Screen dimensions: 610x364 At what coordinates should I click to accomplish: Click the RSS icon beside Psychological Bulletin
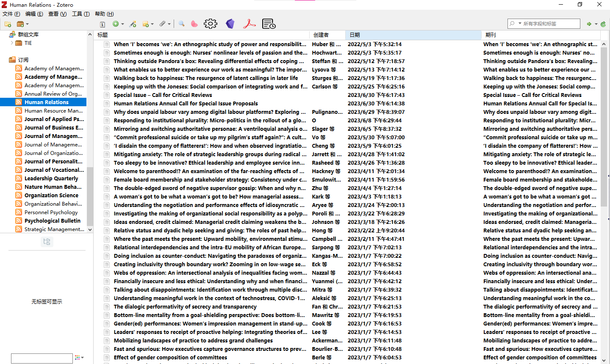(x=19, y=221)
